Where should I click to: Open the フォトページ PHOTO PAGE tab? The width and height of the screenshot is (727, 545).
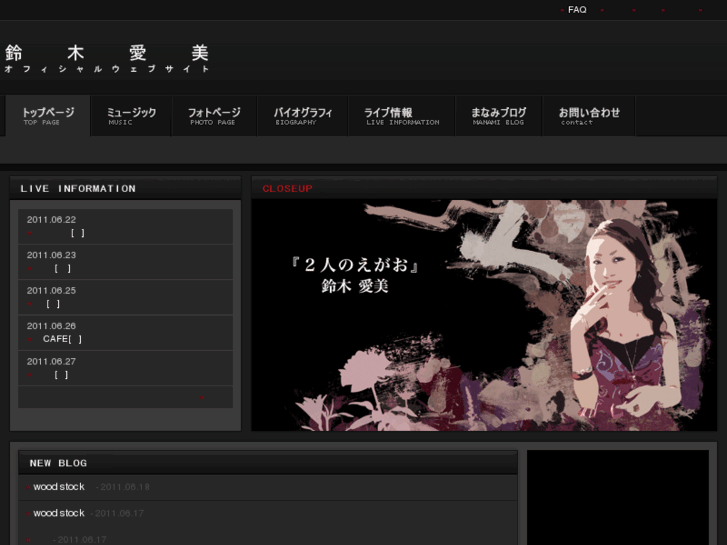point(214,116)
